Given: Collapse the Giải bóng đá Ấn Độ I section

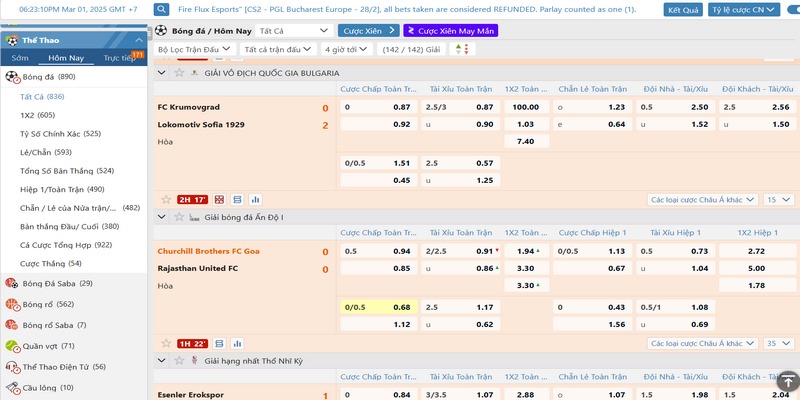Looking at the screenshot, I should tap(163, 217).
